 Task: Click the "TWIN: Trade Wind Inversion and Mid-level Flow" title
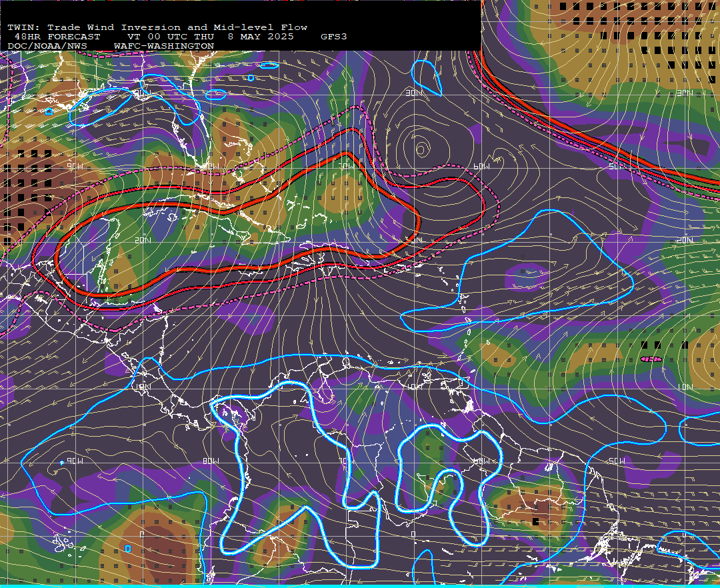tap(157, 27)
